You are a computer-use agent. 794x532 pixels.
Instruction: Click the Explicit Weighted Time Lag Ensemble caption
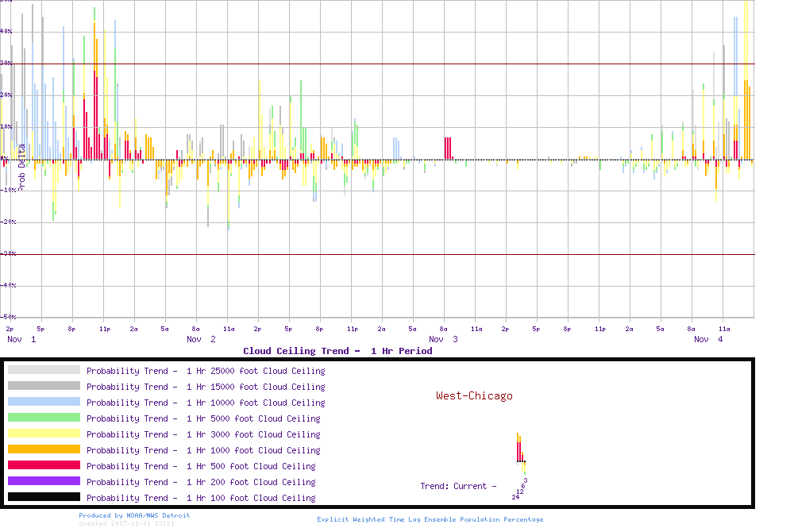pos(430,519)
